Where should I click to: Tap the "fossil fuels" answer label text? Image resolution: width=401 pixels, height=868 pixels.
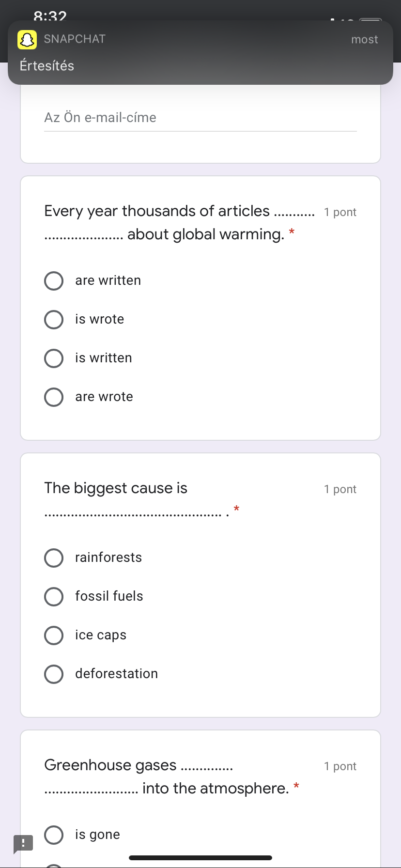click(109, 596)
